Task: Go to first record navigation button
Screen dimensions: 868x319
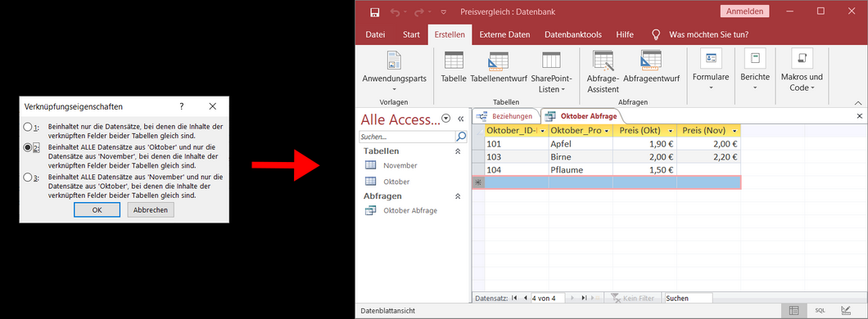Action: 515,298
